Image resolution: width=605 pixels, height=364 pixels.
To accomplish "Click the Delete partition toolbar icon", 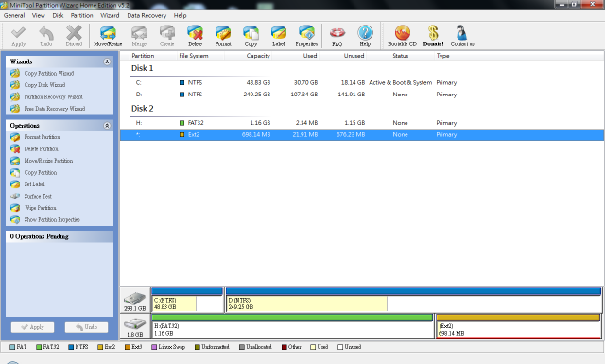I will click(196, 33).
